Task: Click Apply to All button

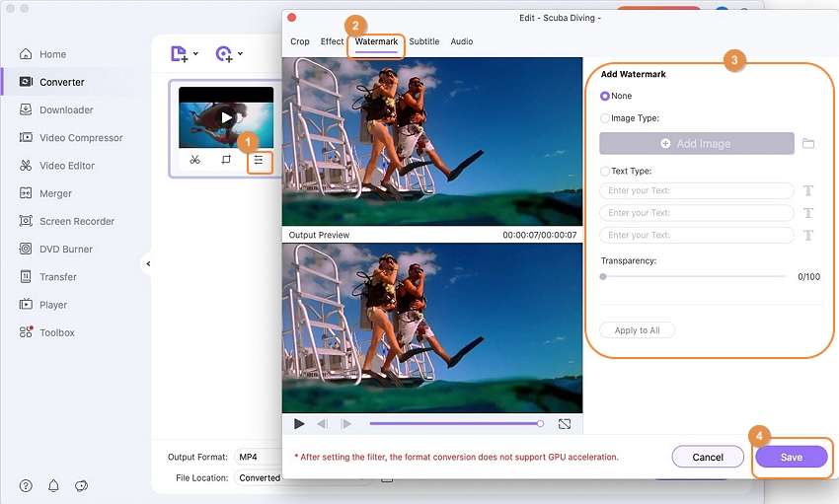Action: (x=637, y=330)
